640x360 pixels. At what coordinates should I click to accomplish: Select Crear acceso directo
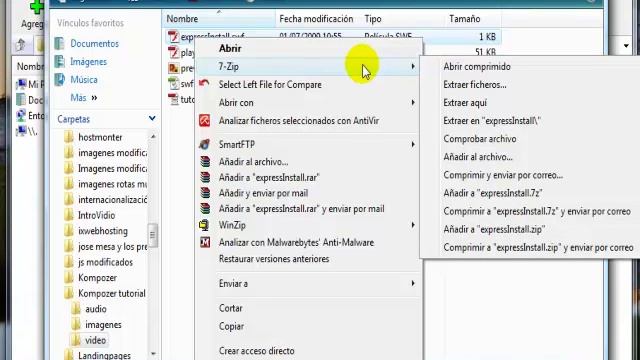point(256,351)
